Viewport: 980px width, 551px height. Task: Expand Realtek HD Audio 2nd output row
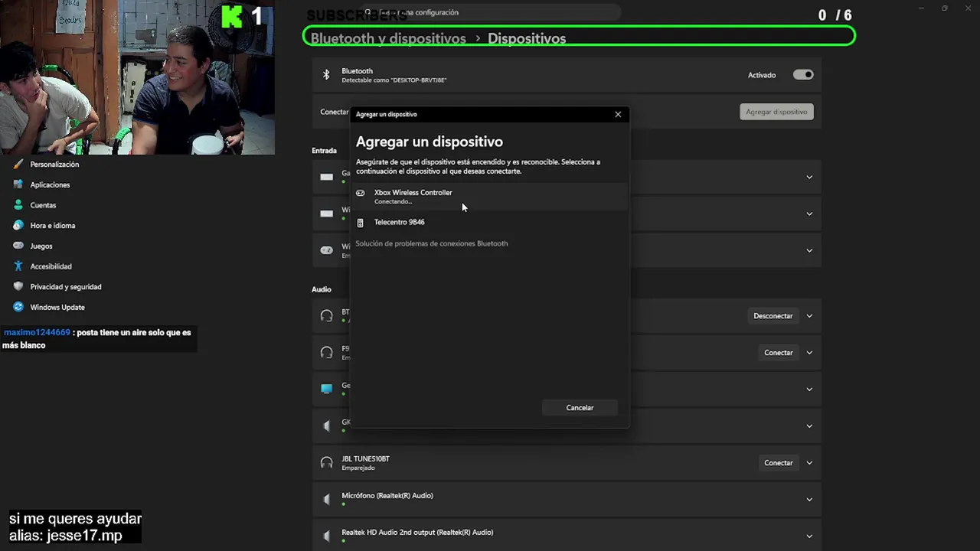(809, 536)
